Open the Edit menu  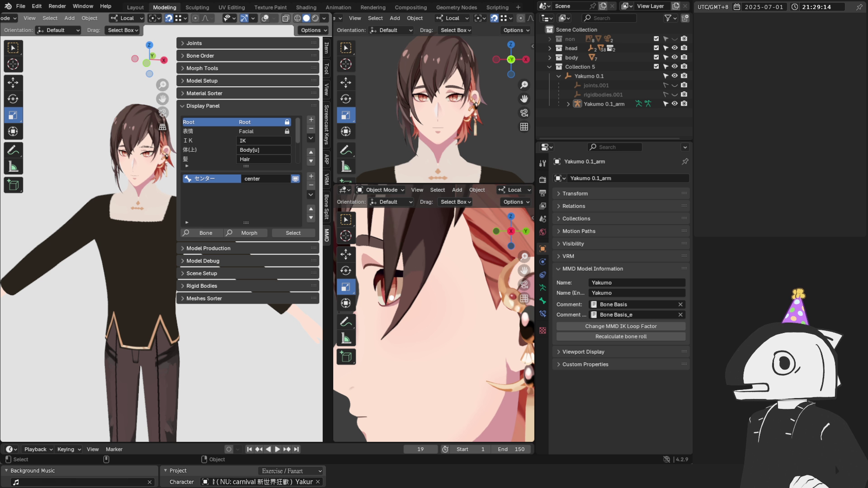(37, 6)
